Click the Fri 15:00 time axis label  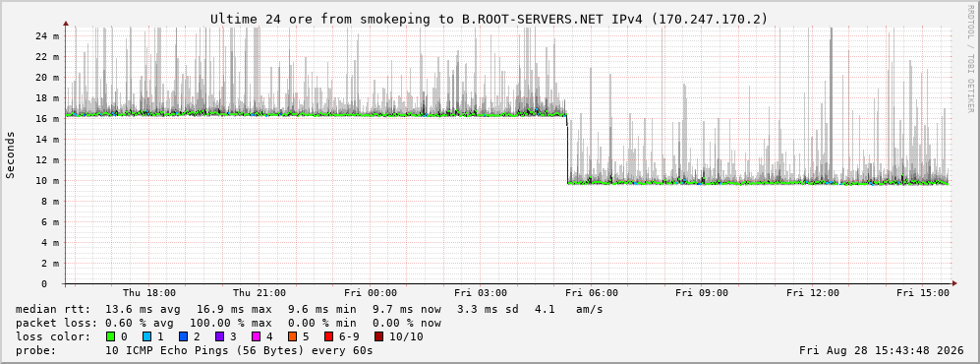[x=923, y=293]
